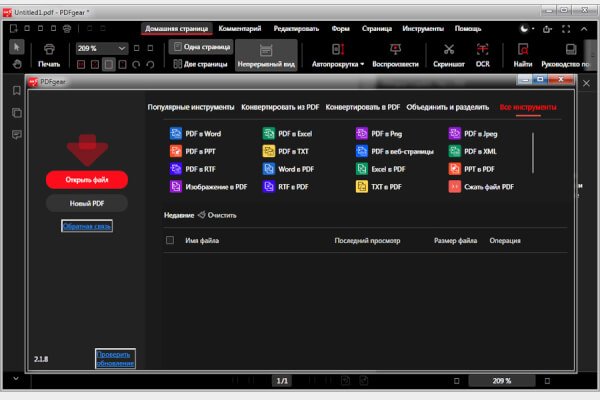This screenshot has height=400, width=600.
Task: Choose RTF в PDF converter
Action: click(x=285, y=187)
